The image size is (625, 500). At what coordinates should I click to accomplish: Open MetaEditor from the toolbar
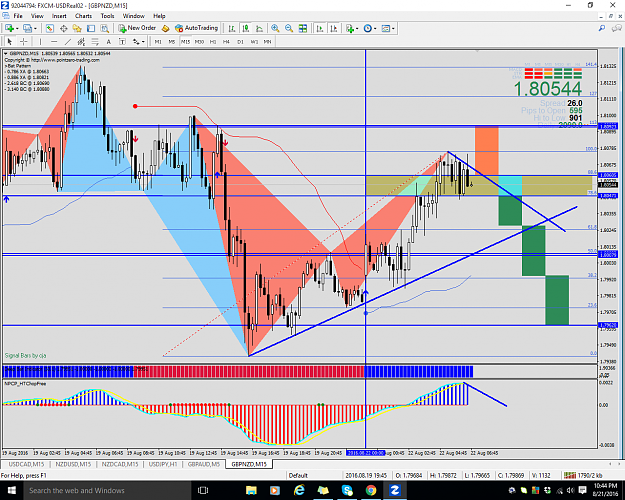[166, 28]
